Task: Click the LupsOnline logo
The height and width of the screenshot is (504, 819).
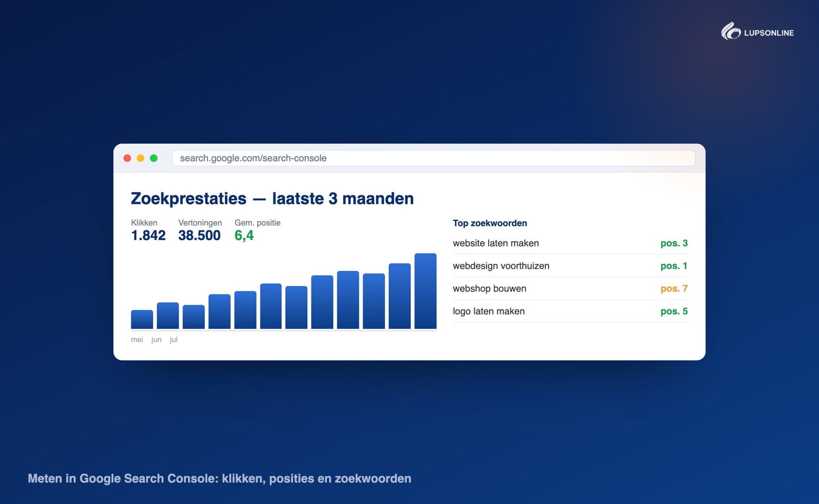Action: 758,32
